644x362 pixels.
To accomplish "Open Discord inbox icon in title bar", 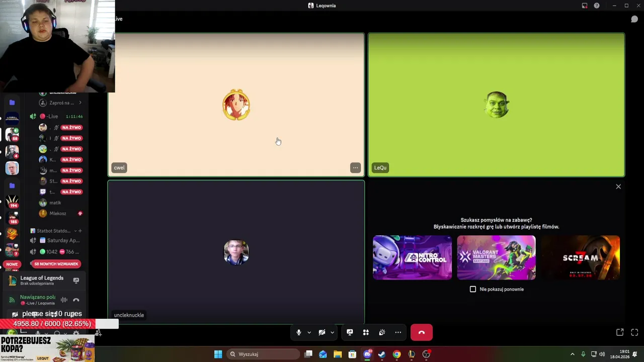I will coord(585,6).
